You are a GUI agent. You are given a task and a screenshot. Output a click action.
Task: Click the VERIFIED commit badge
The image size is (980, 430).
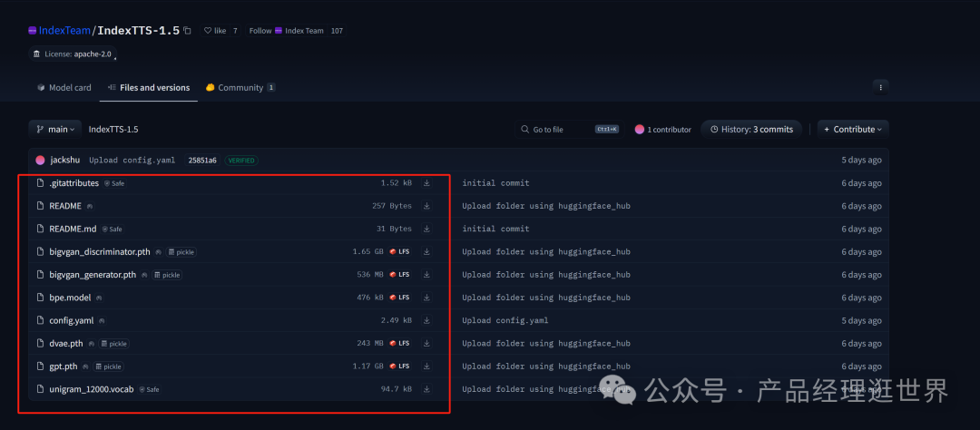tap(241, 160)
